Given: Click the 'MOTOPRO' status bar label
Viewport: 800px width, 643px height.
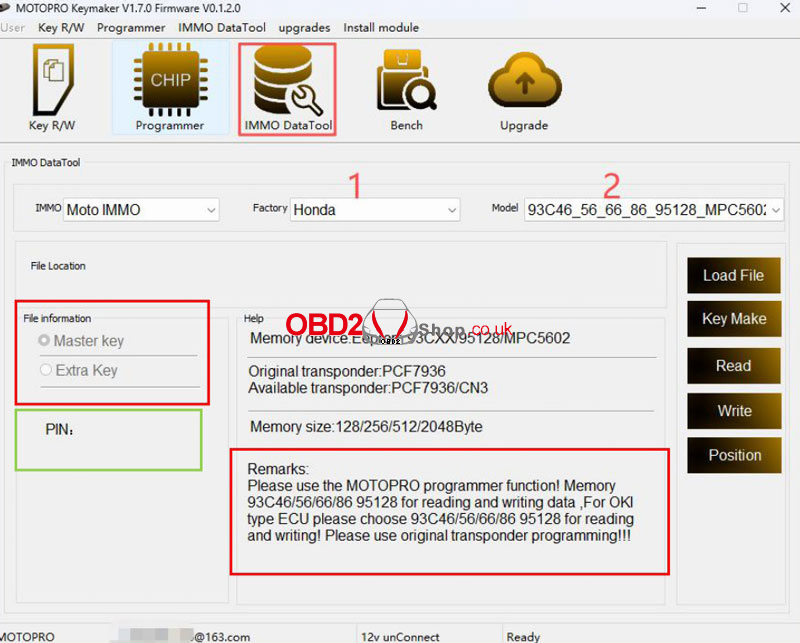Looking at the screenshot, I should [27, 637].
